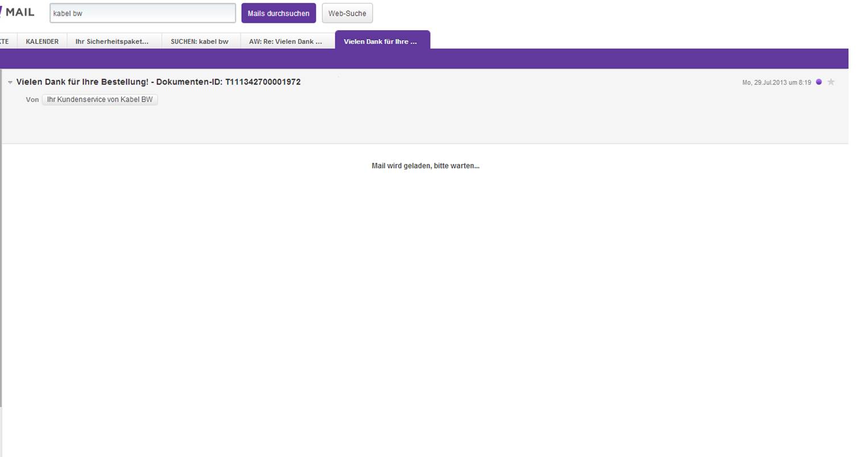Click the date 'Mo, 29.Jul.2013 um 8:19'
Viewport: 868px width, 457px height.
pyautogui.click(x=776, y=83)
